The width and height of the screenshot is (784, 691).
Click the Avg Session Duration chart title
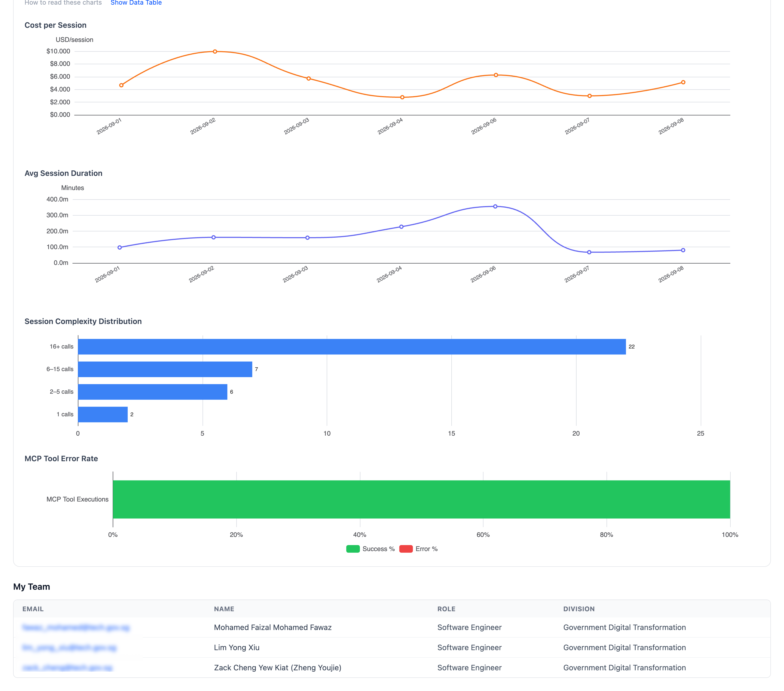point(64,173)
